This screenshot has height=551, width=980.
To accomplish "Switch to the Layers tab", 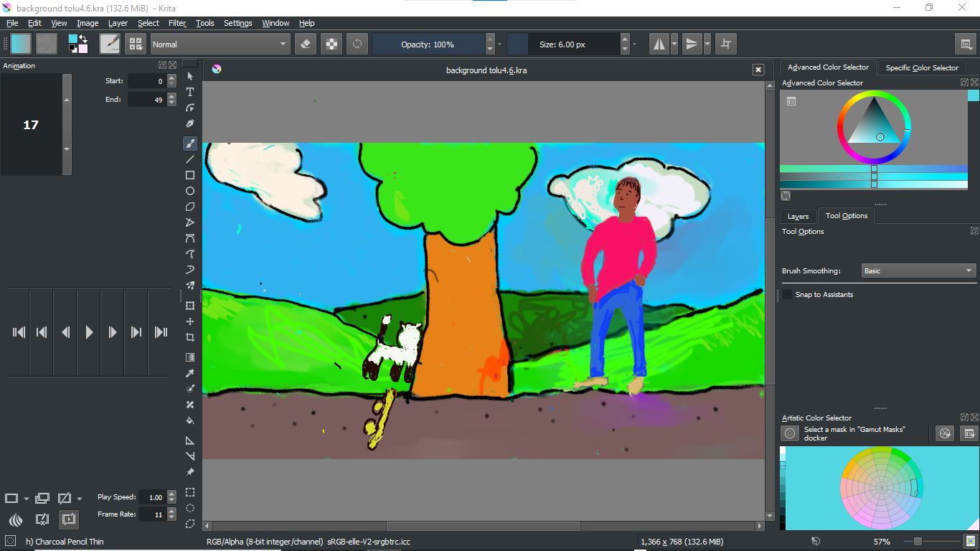I will (x=798, y=216).
